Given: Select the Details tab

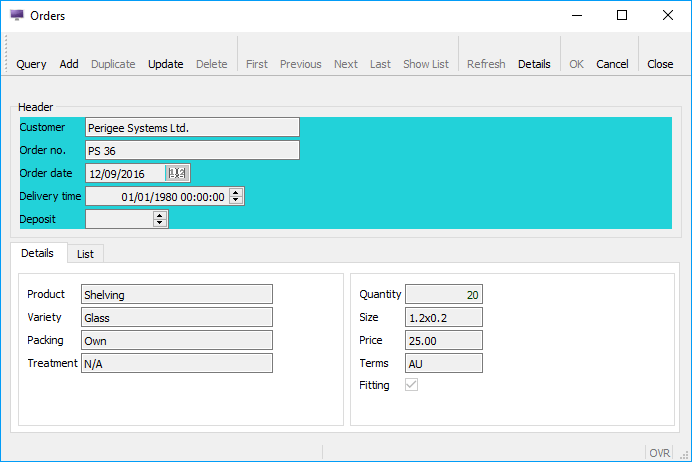Looking at the screenshot, I should (x=38, y=254).
